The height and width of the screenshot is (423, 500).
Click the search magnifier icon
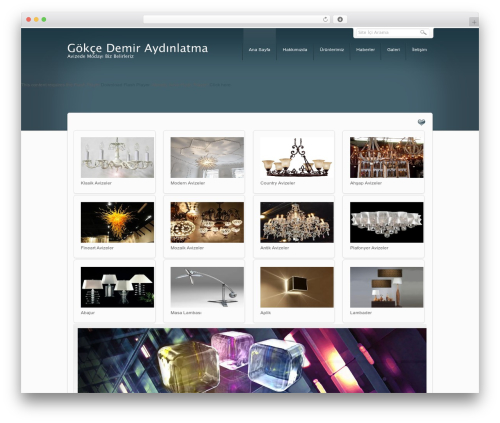click(423, 32)
